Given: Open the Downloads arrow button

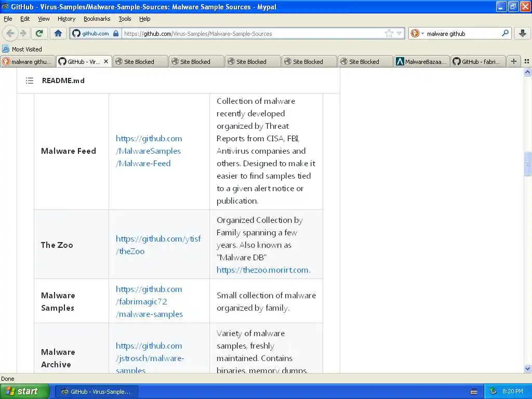Looking at the screenshot, I should 523,33.
